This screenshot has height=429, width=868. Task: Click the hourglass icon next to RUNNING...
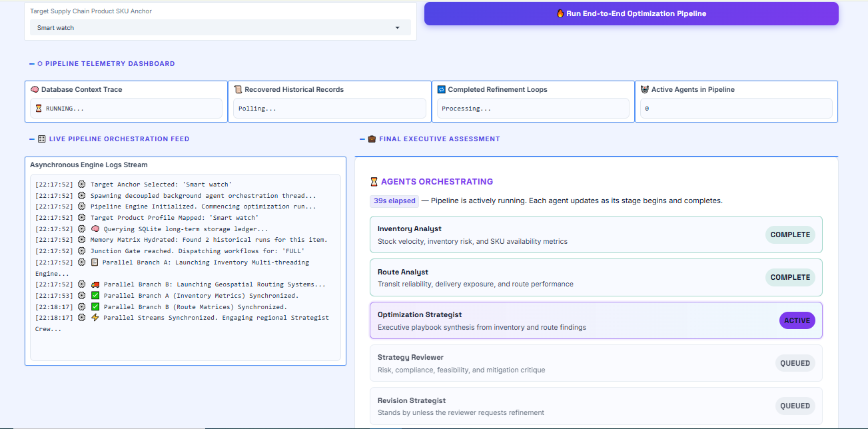click(38, 109)
